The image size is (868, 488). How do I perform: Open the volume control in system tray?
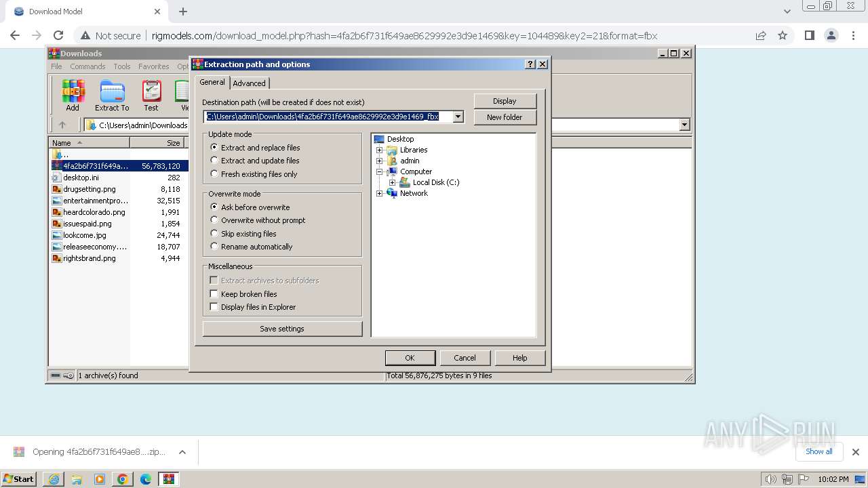click(x=770, y=479)
